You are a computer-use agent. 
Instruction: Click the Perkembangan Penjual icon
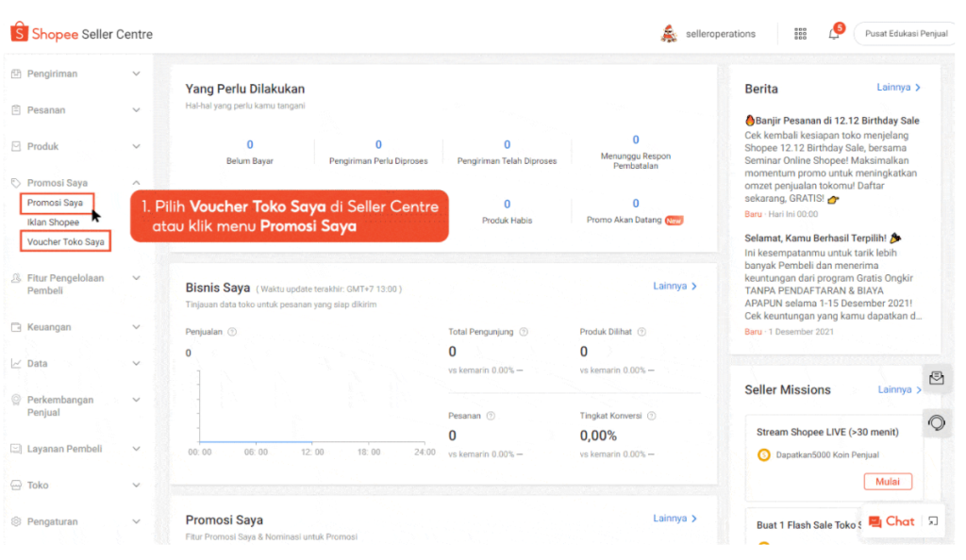click(x=16, y=400)
